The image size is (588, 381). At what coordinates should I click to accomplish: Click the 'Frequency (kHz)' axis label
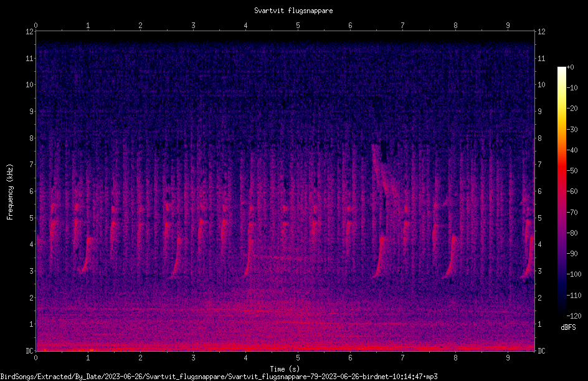click(10, 192)
